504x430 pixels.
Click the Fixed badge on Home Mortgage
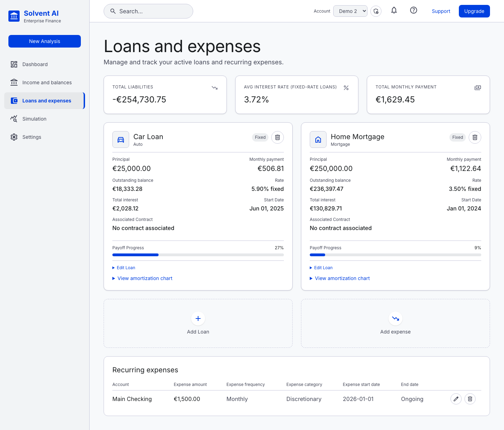point(457,137)
